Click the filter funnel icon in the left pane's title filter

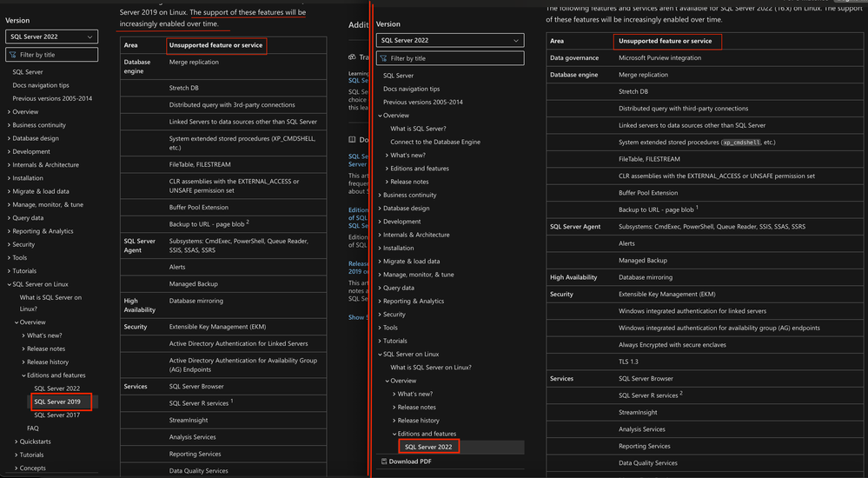(x=13, y=55)
